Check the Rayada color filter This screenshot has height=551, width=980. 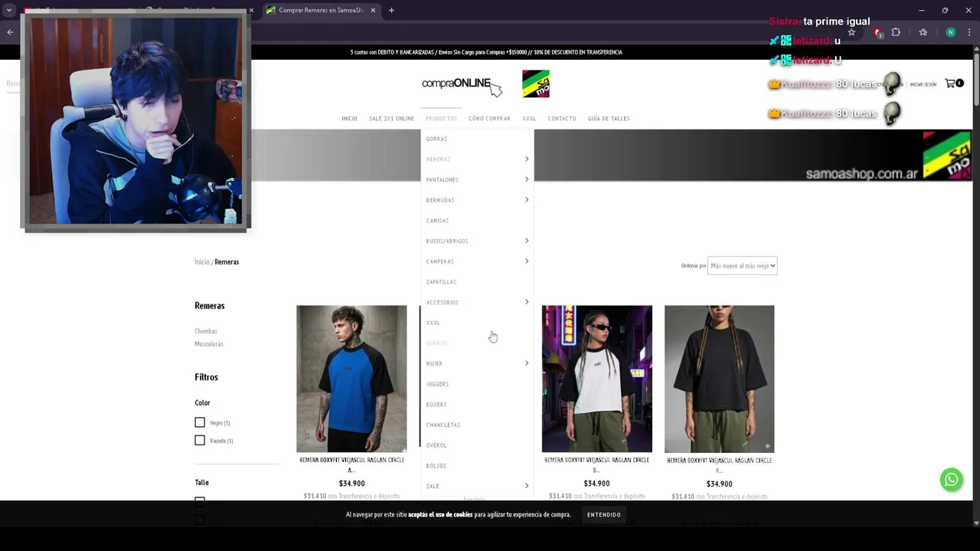tap(200, 440)
